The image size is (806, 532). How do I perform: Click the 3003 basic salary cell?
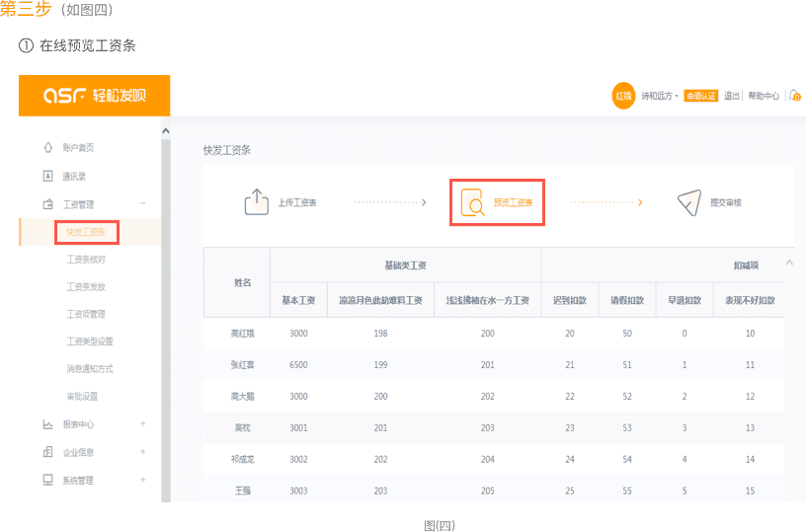click(x=298, y=491)
